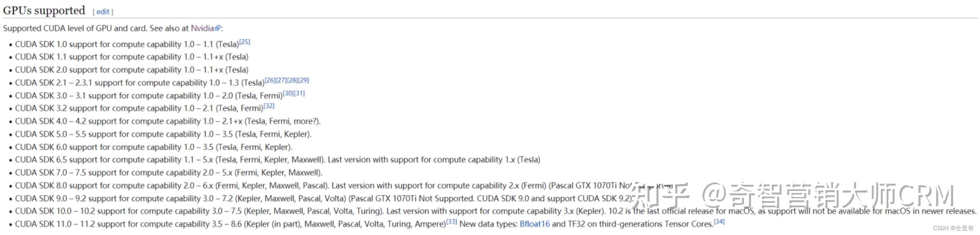Click the edit link next to GPUs supported
Screen dimensions: 980x235
[103, 12]
